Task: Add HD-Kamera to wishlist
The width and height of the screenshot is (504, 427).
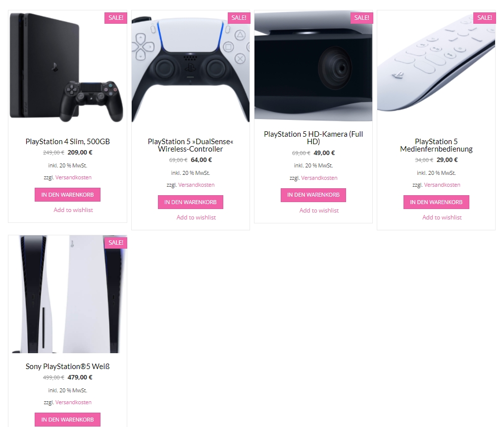Action: tap(319, 211)
